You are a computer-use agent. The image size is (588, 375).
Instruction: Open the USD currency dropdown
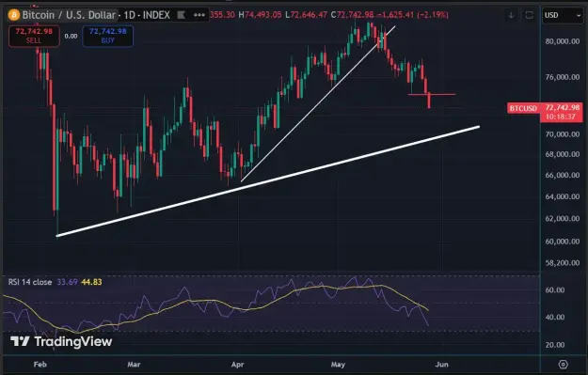[x=563, y=15]
